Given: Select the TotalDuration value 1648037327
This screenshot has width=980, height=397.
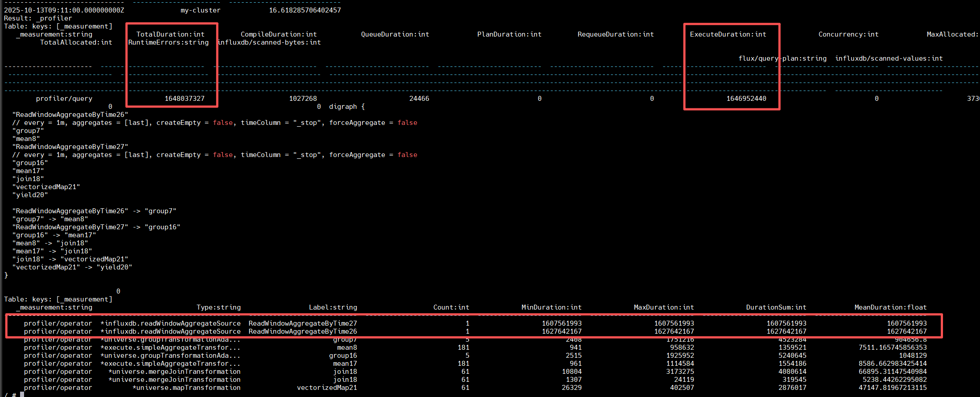Looking at the screenshot, I should pos(185,99).
